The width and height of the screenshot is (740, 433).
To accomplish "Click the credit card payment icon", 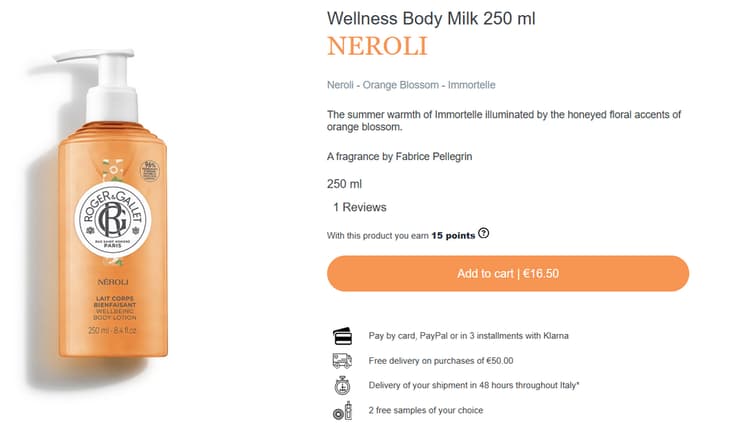I will tap(342, 335).
